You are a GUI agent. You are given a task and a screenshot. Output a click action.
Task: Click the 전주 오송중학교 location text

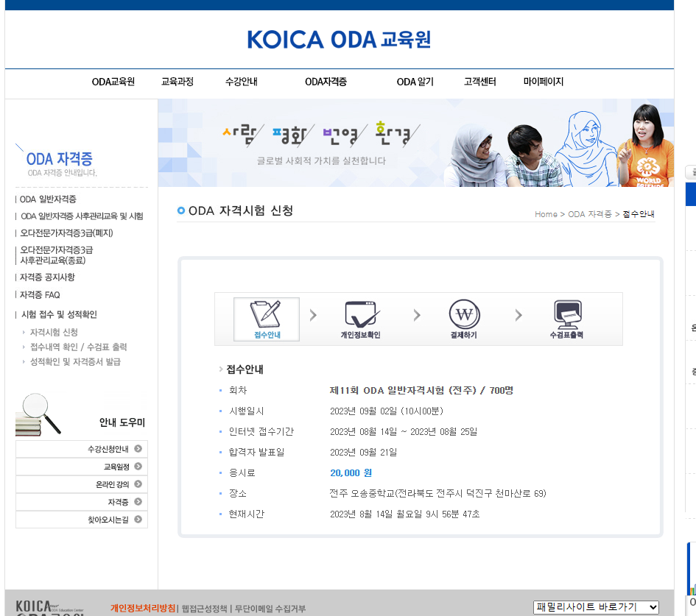pyautogui.click(x=437, y=493)
